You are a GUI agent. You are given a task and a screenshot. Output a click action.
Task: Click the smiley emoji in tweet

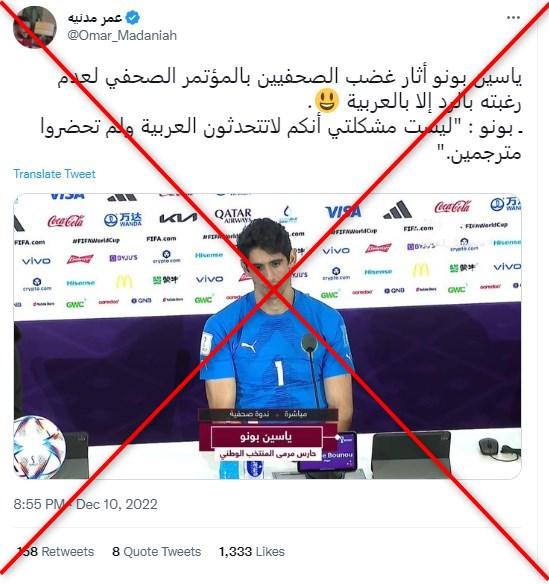point(327,100)
